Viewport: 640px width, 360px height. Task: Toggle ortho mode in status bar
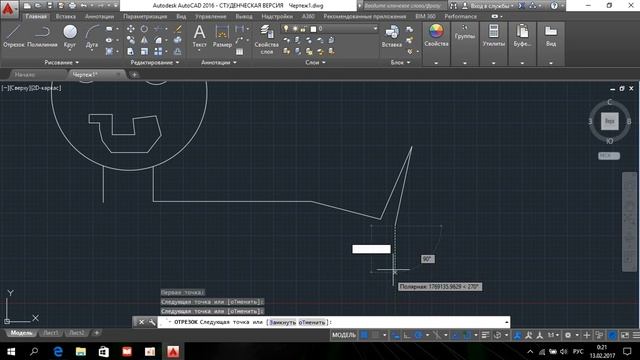(407, 335)
